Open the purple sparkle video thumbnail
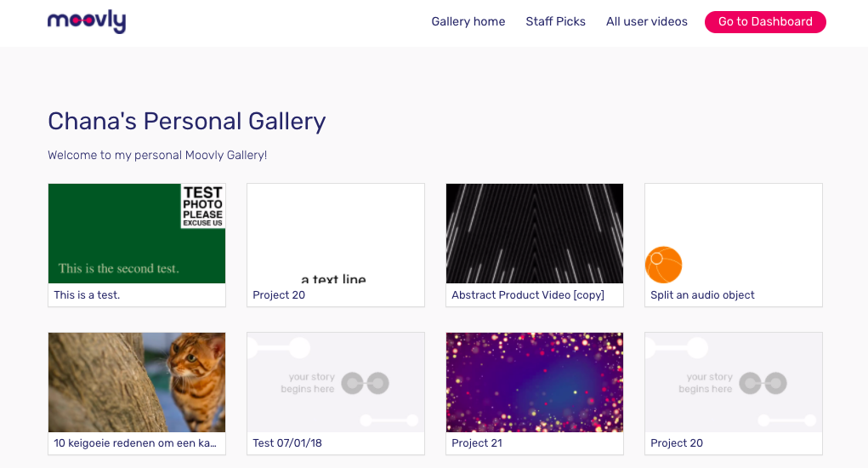The image size is (868, 468). coord(535,382)
